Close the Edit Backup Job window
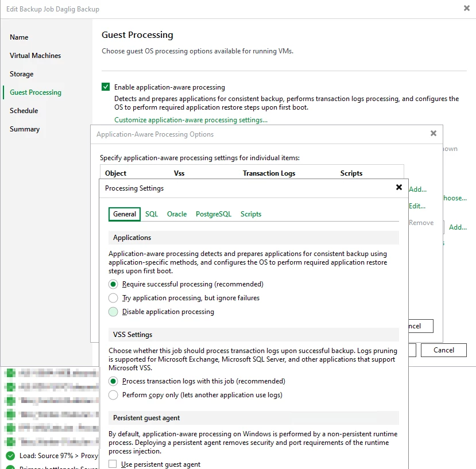 (467, 8)
